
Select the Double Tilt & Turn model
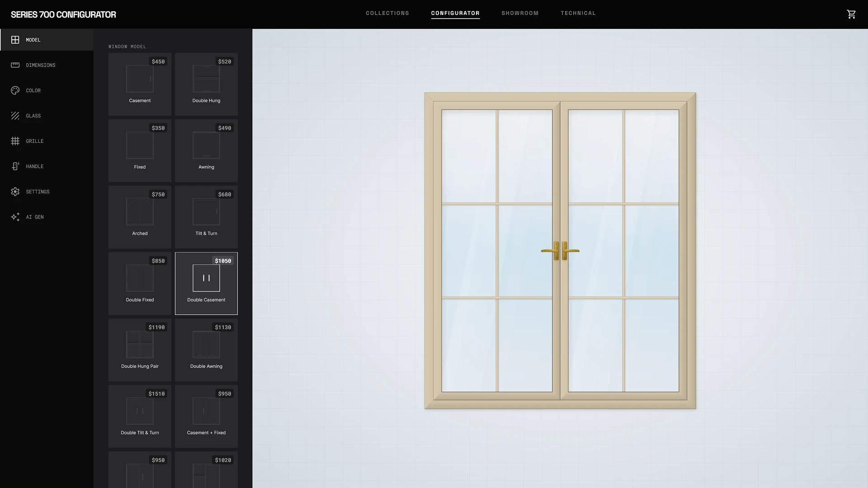(140, 416)
